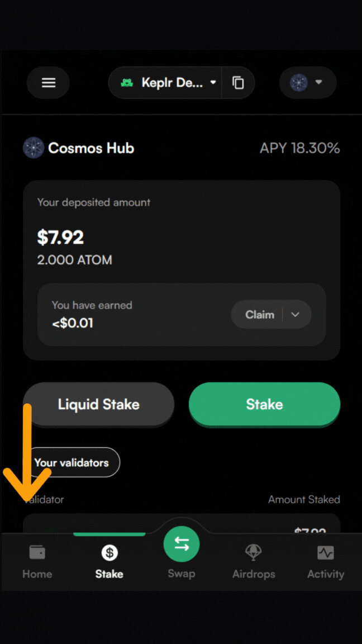Claim your earned rewards
This screenshot has height=644, width=362.
260,315
